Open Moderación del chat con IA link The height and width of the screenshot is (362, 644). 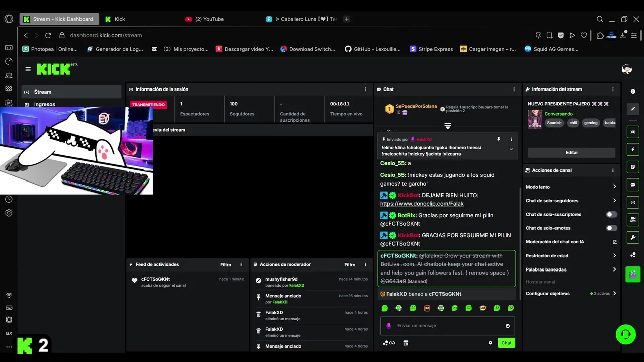click(571, 242)
